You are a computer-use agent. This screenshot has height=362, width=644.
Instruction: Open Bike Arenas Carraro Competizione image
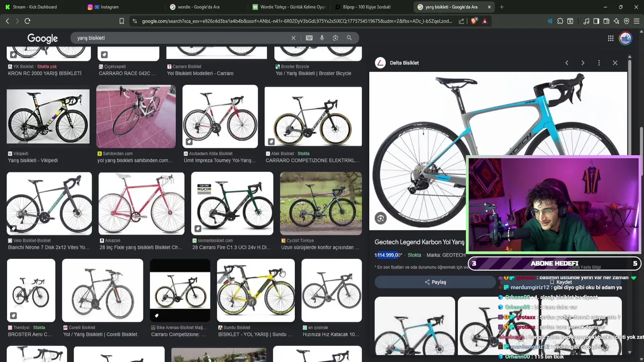click(180, 290)
